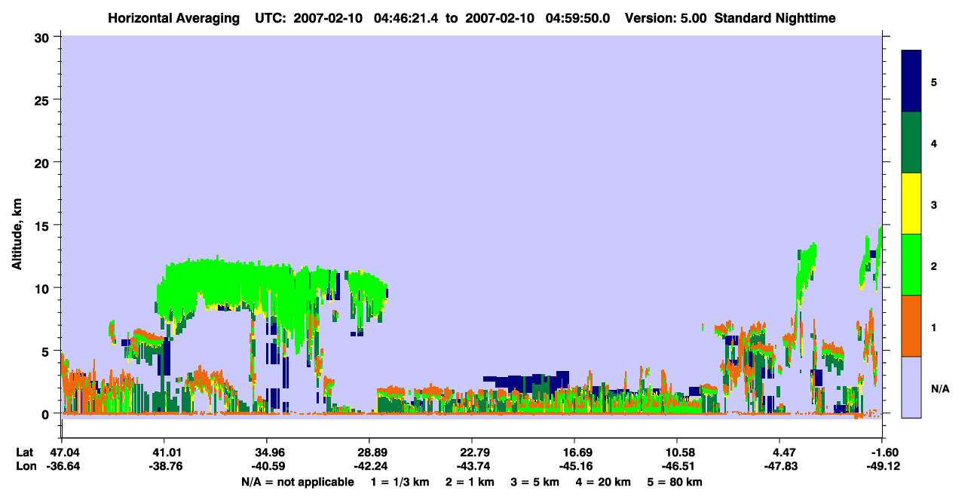
Task: Click the 'Lon' row label
Action: [26, 466]
